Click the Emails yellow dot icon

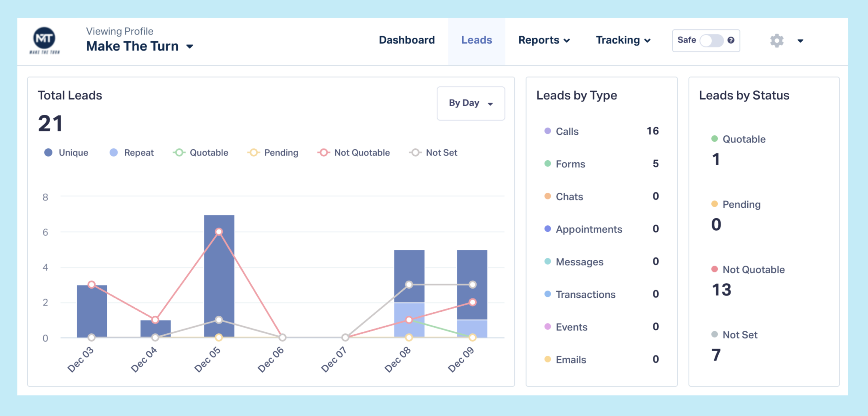tap(548, 359)
